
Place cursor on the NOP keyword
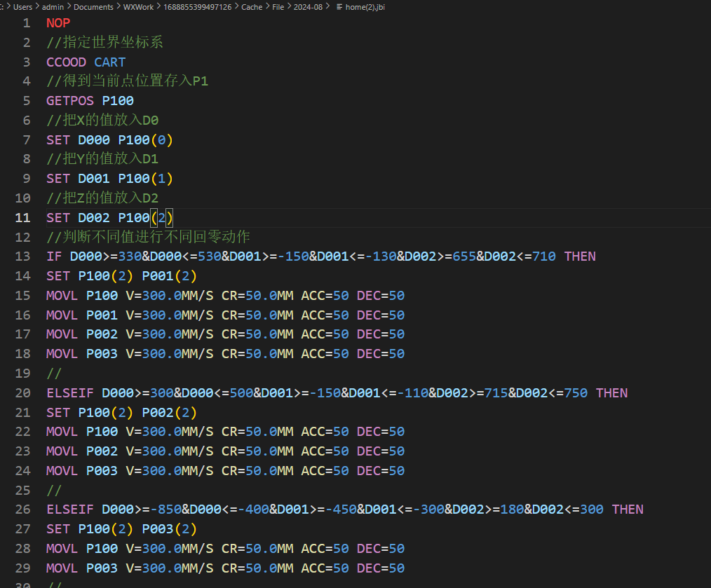point(58,23)
